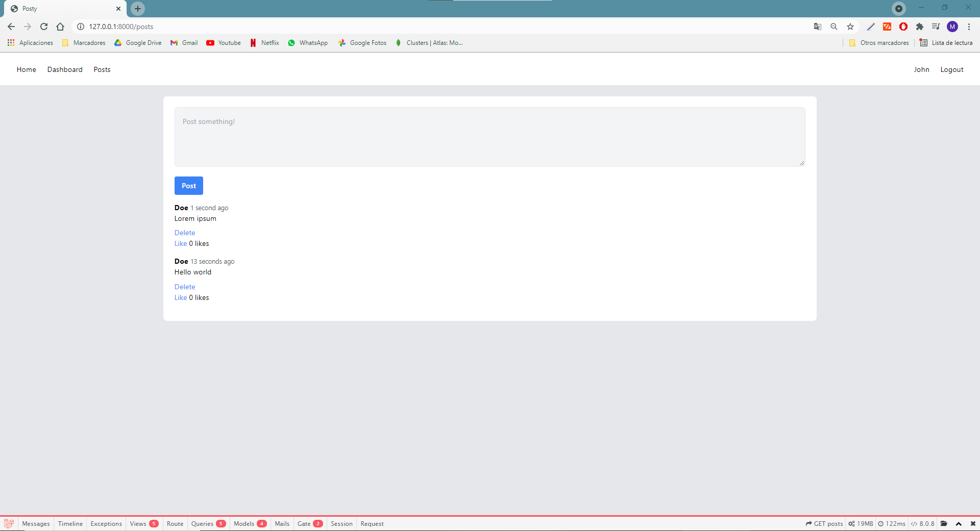
Task: Open a new browser tab
Action: tap(138, 9)
